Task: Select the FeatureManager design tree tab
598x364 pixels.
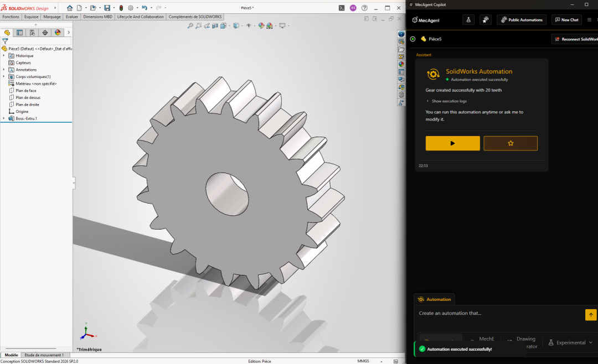Action: pos(7,33)
